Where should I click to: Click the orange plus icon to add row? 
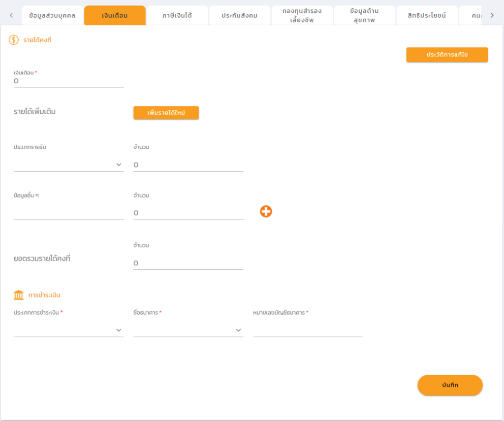(266, 212)
